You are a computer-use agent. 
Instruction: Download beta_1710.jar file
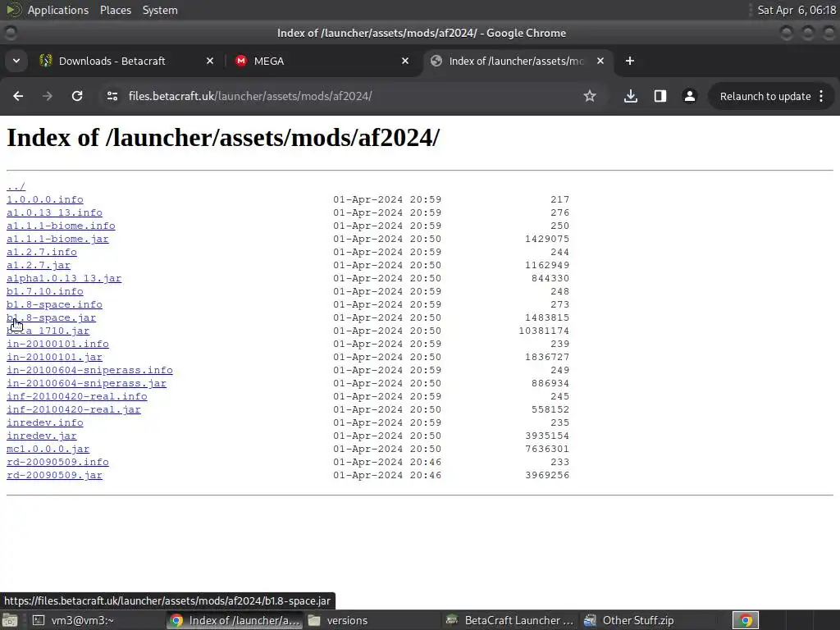point(48,331)
